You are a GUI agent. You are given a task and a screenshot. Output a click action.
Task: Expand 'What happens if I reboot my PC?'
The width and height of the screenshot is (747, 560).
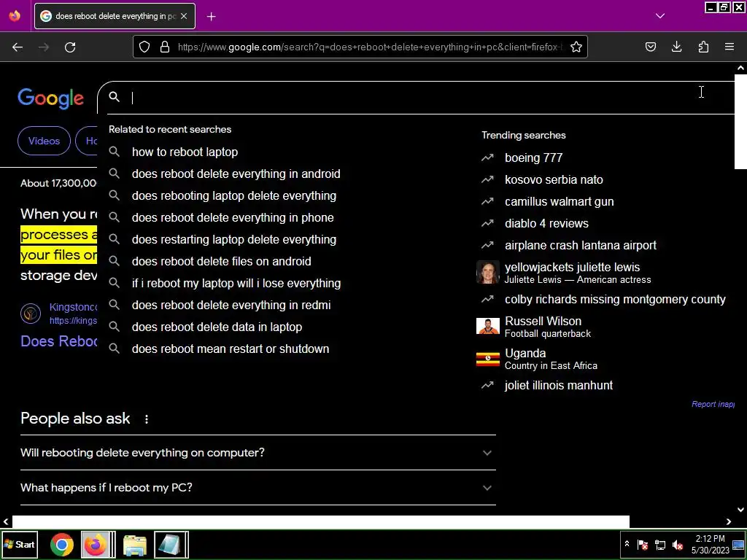pos(258,488)
